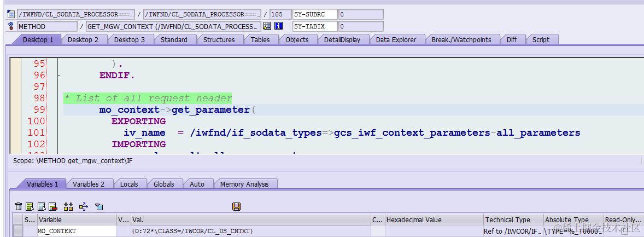Click the EXPORTING keyword on line 100
This screenshot has height=237, width=644.
click(x=138, y=122)
